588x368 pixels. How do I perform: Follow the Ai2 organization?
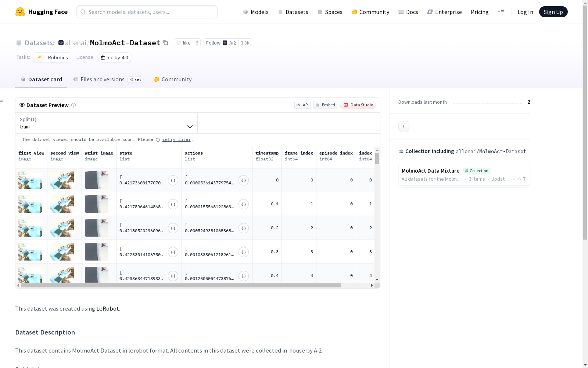tap(221, 43)
